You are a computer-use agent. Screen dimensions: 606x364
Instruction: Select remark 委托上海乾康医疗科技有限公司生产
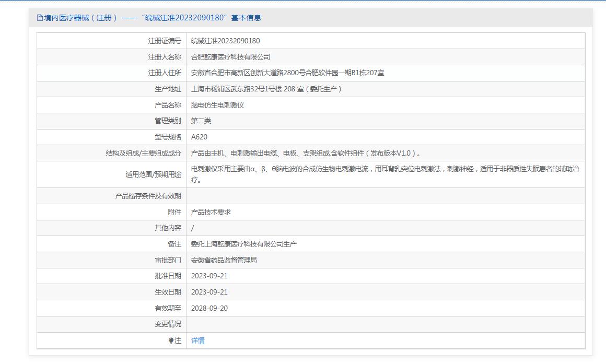pos(244,244)
